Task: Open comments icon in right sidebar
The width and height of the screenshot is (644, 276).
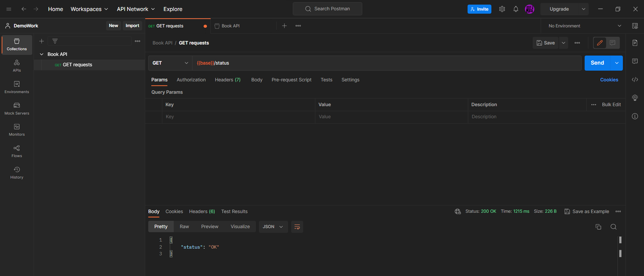Action: point(635,61)
